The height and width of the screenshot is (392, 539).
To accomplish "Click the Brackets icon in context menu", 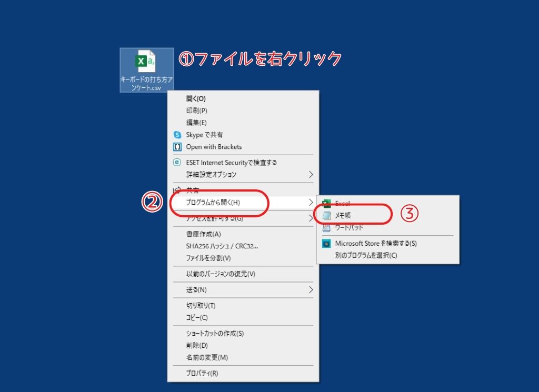I will tap(177, 147).
